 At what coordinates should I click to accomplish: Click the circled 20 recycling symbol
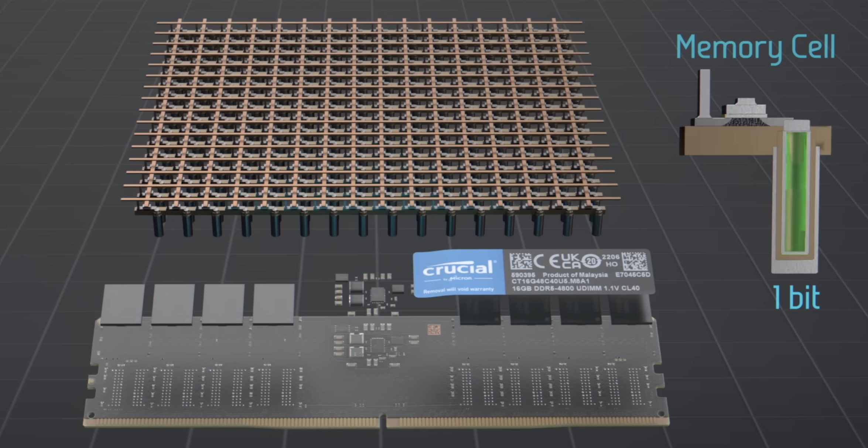(x=592, y=262)
